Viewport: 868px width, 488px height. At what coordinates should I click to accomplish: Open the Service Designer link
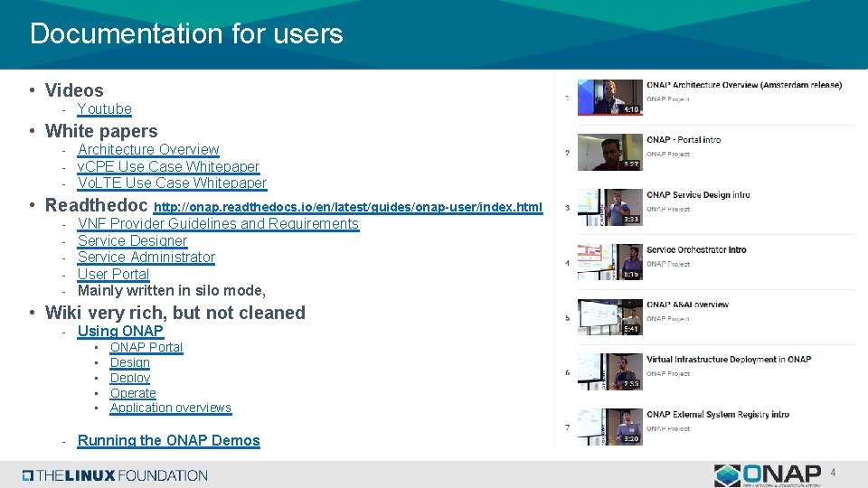pyautogui.click(x=132, y=240)
